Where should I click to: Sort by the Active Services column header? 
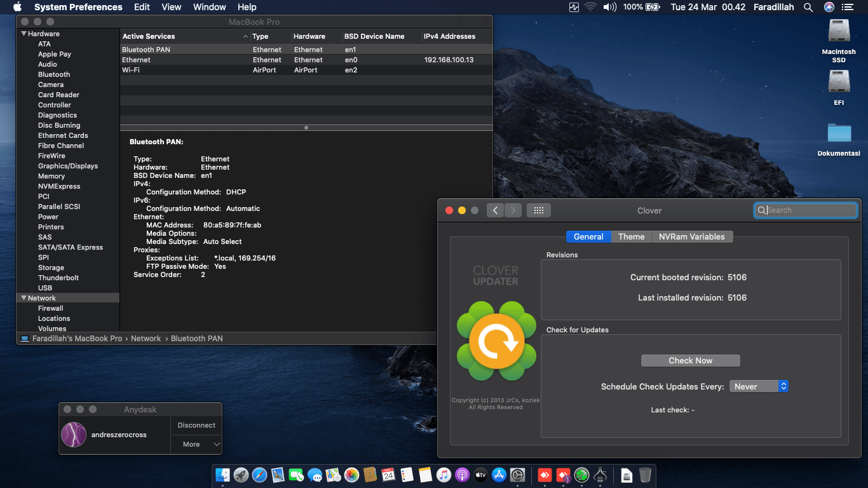click(x=185, y=36)
